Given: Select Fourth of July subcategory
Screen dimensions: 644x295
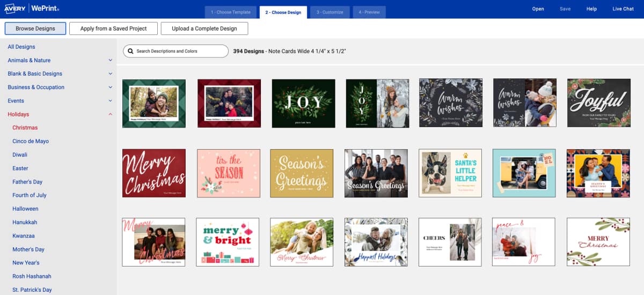Looking at the screenshot, I should 30,195.
